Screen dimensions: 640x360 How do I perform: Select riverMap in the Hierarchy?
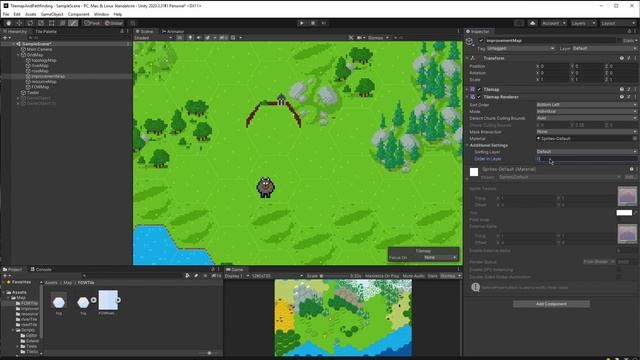40,65
